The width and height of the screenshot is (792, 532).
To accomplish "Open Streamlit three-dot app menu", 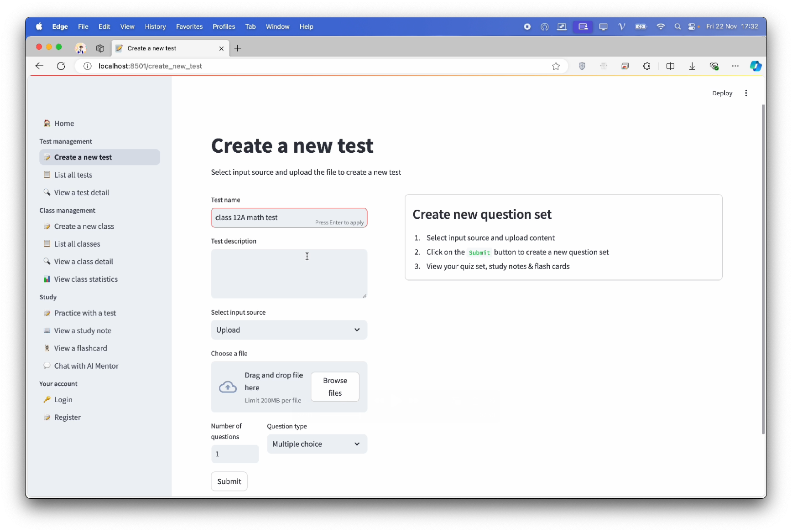I will point(746,93).
